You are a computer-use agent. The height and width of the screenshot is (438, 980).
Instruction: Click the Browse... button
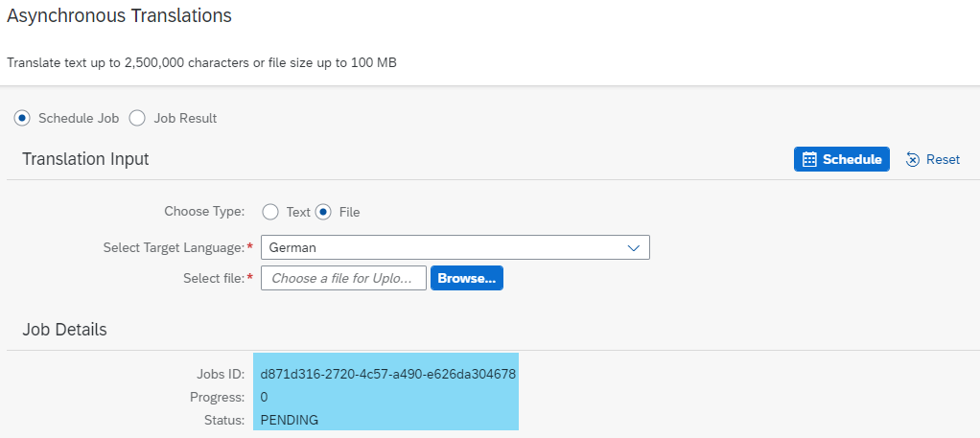point(467,279)
